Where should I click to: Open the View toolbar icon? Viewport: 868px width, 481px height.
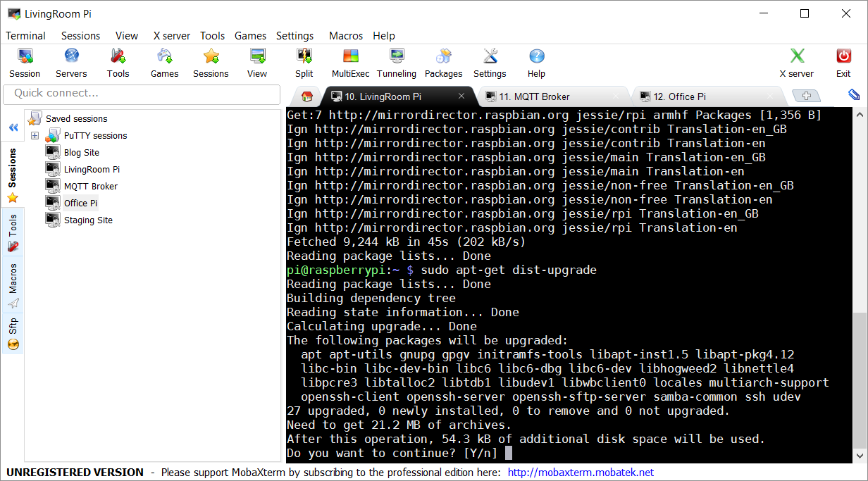[x=257, y=63]
